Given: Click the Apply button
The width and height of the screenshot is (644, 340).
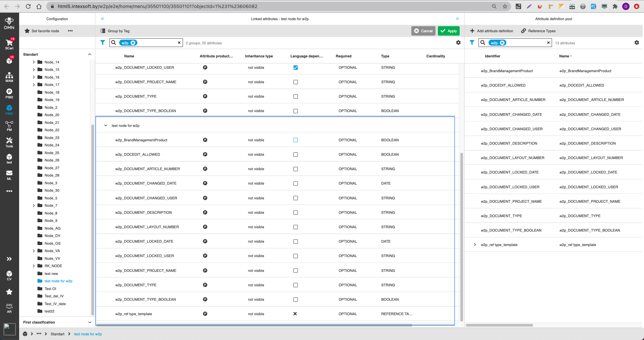Looking at the screenshot, I should (x=449, y=31).
